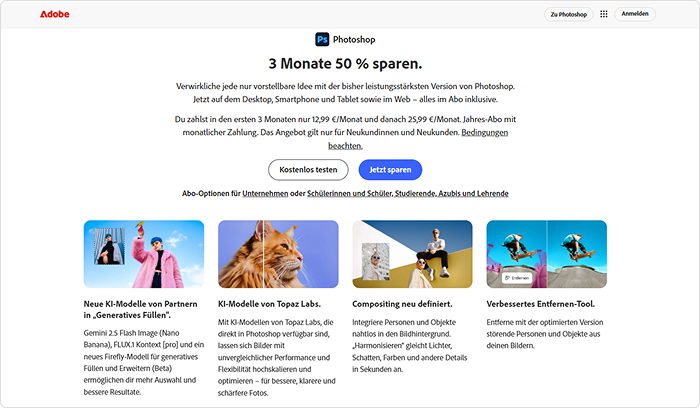Click the Adobe logo
This screenshot has height=408, width=700.
(x=54, y=14)
